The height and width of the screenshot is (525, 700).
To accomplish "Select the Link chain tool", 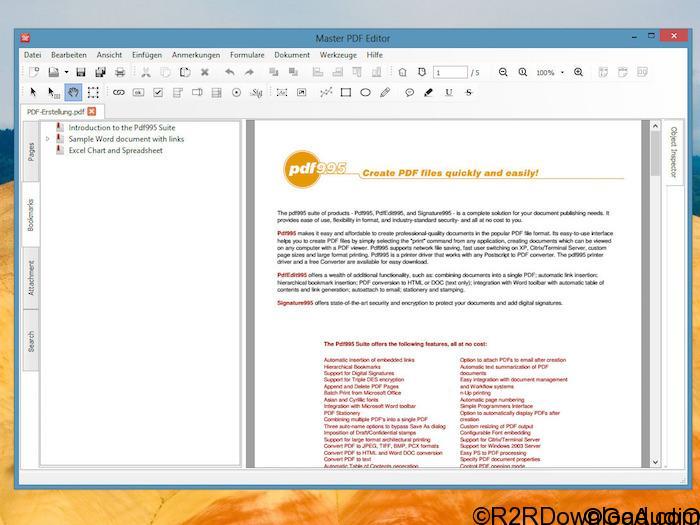I will point(118,92).
